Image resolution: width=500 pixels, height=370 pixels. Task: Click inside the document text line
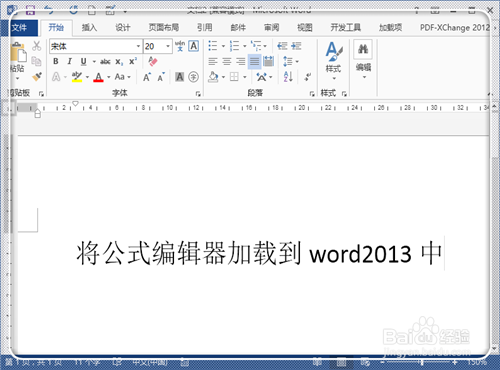259,253
